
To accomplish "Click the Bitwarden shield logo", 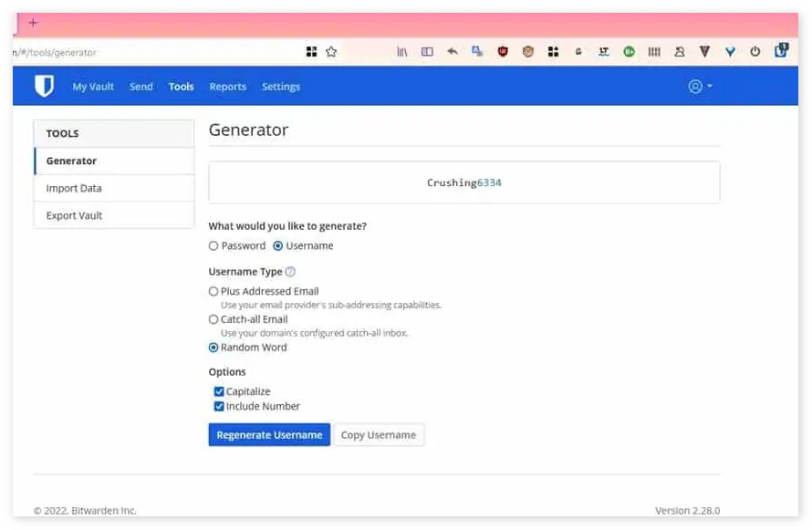I will click(x=44, y=87).
